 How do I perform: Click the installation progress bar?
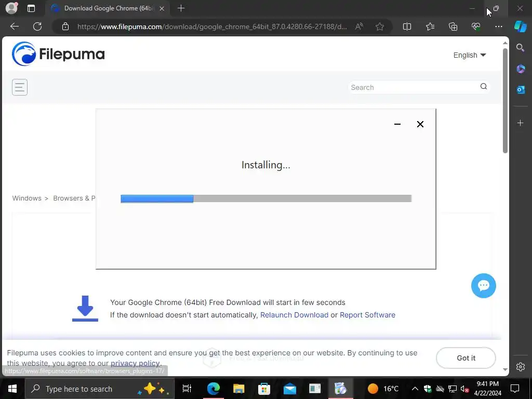(x=266, y=198)
